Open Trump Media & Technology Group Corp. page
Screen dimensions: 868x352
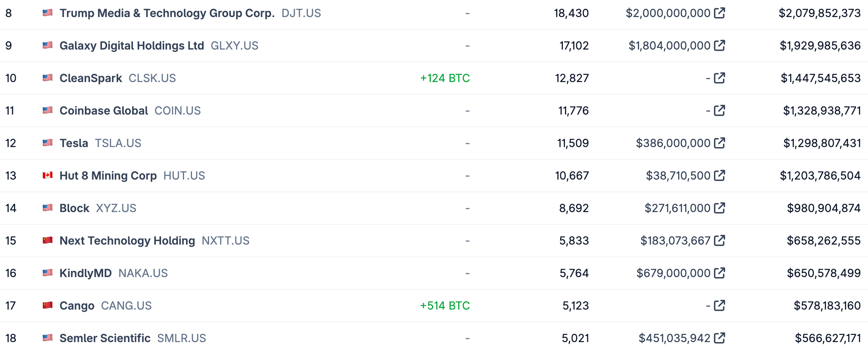[167, 13]
